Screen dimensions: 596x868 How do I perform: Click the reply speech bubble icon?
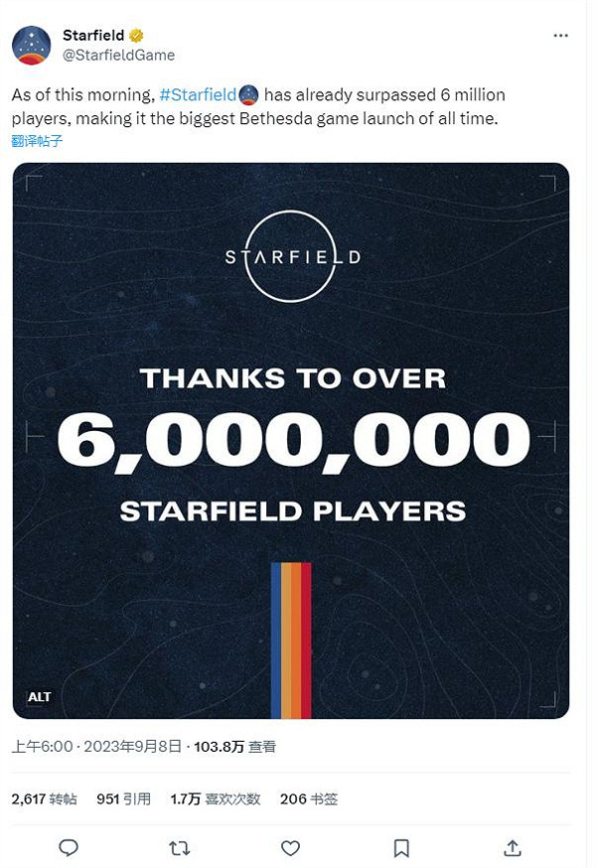pos(69,847)
